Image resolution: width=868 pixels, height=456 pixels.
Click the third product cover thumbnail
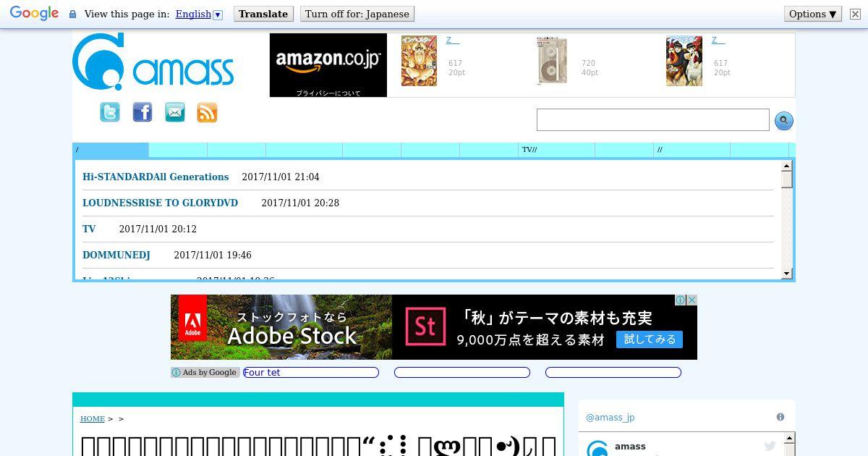pos(684,61)
